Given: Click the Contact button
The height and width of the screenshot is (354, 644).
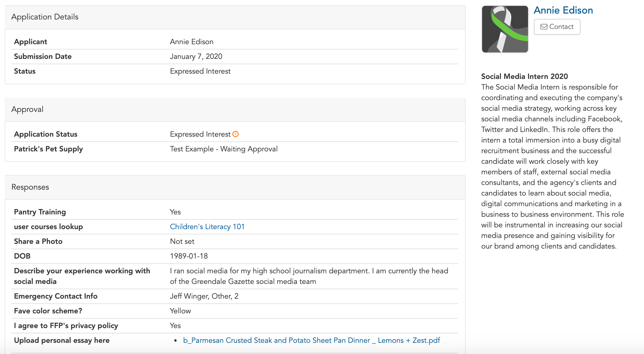Looking at the screenshot, I should pos(557,27).
